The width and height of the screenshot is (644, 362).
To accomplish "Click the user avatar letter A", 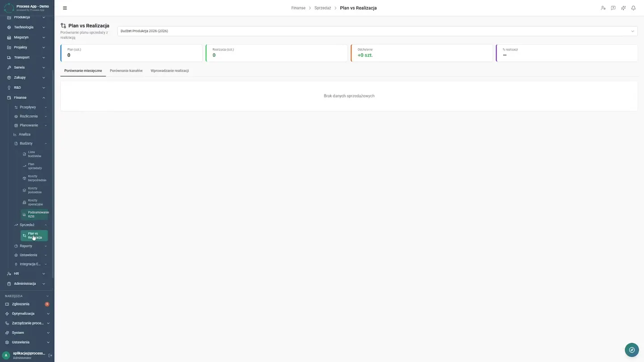I will click(6, 355).
